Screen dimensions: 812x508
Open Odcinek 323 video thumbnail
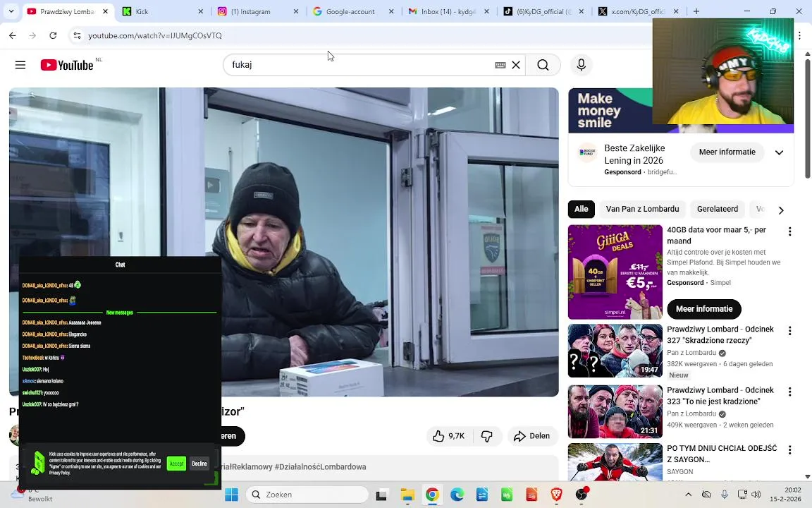tap(615, 411)
